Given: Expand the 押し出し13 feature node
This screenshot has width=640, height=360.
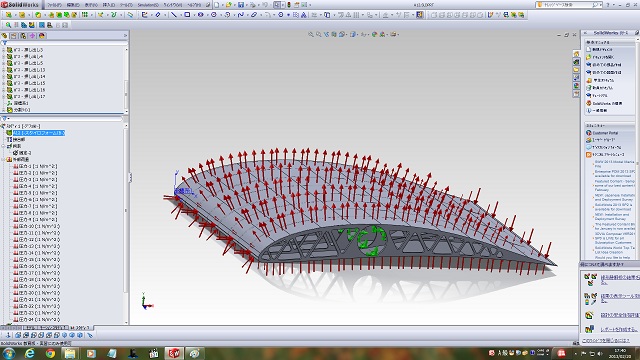Looking at the screenshot, I should pyautogui.click(x=4, y=70).
